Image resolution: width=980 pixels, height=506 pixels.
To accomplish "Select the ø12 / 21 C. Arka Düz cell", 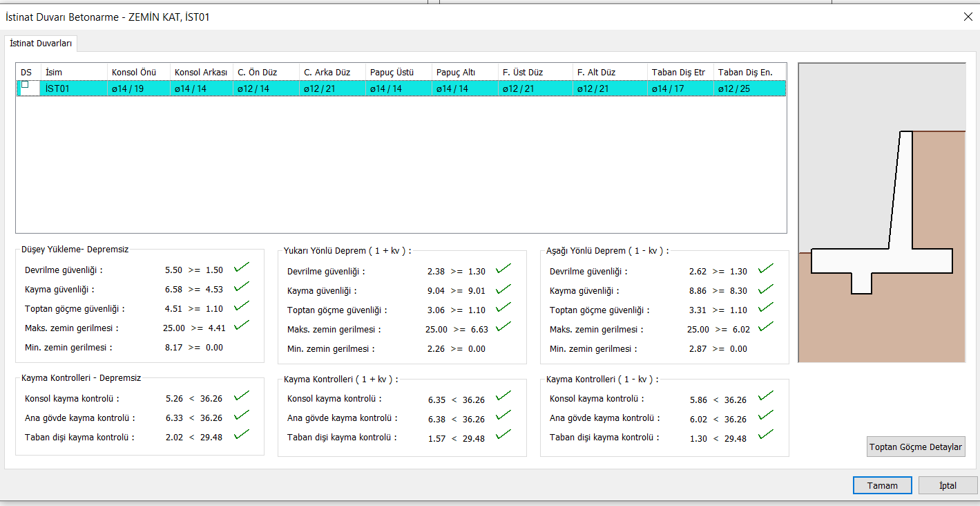I will 332,88.
